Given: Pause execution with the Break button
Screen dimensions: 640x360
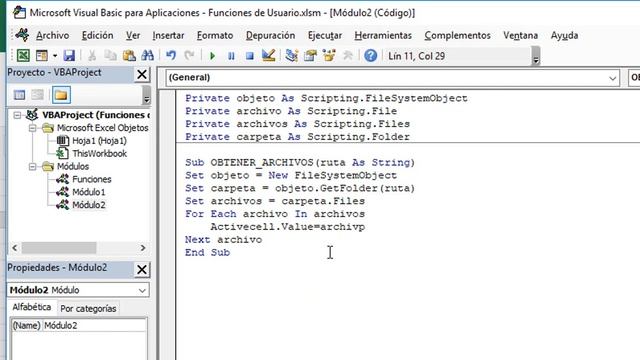Looking at the screenshot, I should 231,56.
